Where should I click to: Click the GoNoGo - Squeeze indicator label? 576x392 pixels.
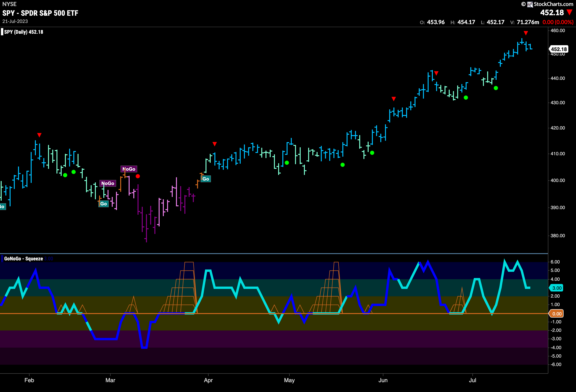pos(23,259)
